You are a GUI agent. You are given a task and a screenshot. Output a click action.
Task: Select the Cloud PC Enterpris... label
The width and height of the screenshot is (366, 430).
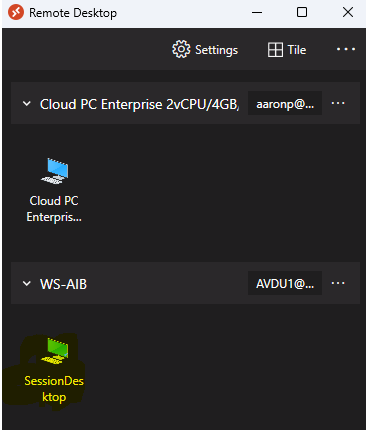click(54, 209)
